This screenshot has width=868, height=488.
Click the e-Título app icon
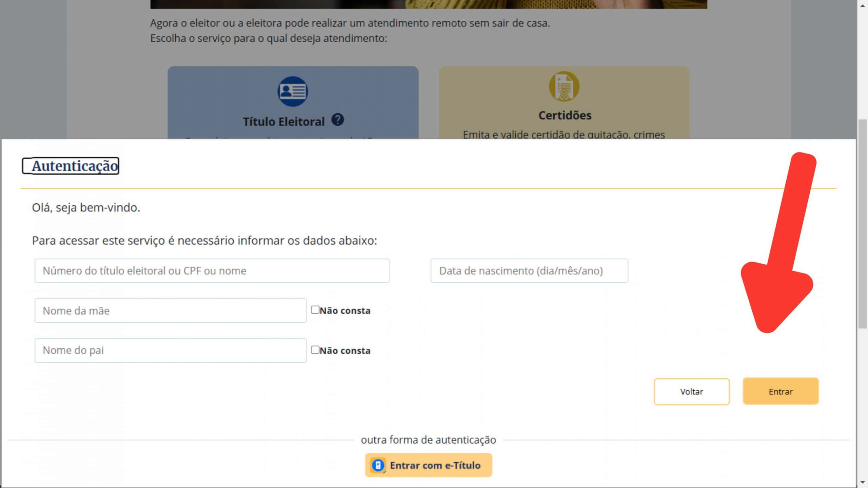(x=378, y=465)
